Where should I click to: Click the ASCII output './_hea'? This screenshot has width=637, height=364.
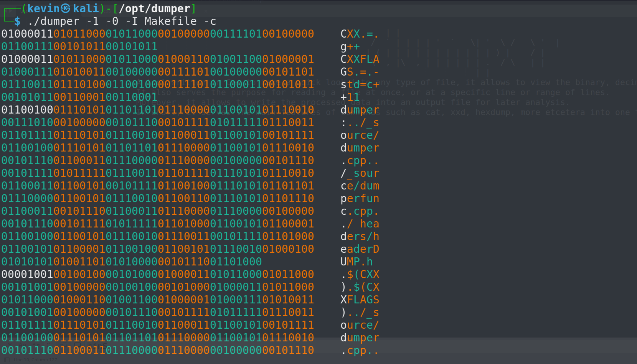coord(360,224)
